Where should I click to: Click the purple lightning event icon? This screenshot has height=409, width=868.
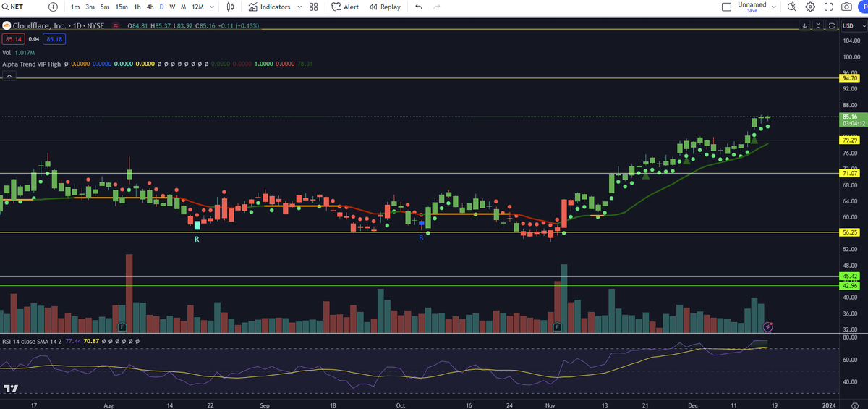tap(768, 327)
